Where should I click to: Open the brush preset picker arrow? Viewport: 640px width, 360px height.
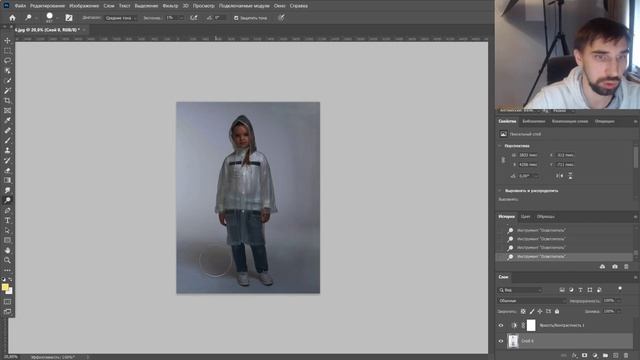pyautogui.click(x=57, y=18)
